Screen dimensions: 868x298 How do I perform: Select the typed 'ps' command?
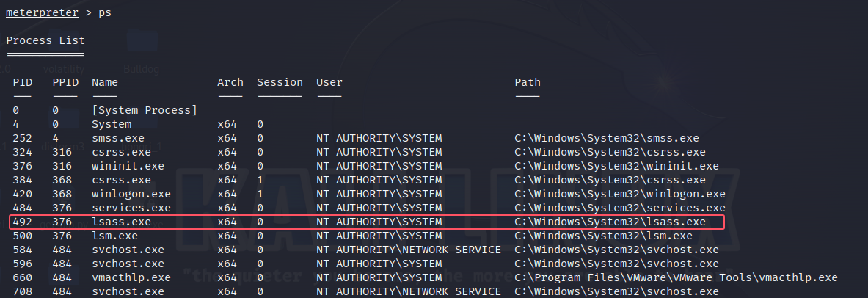(x=105, y=12)
